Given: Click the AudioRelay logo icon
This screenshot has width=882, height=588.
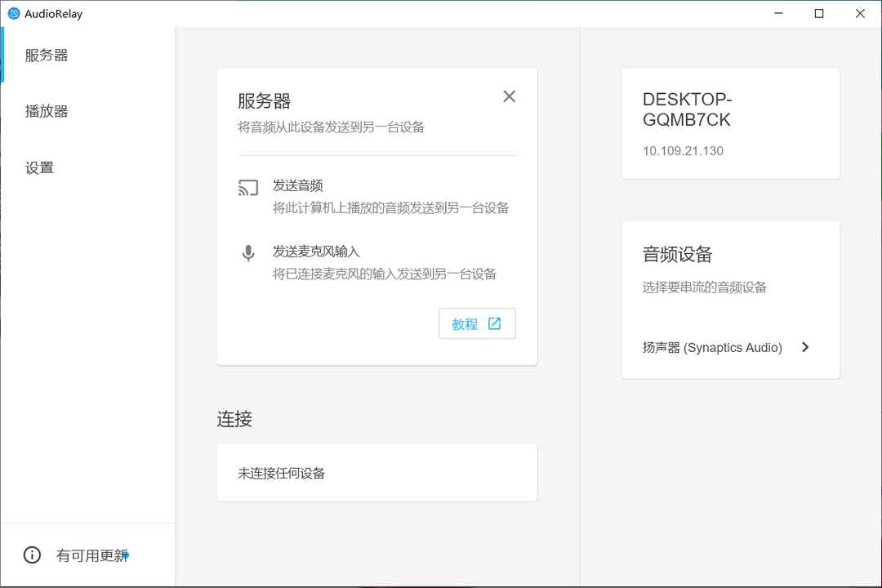Looking at the screenshot, I should tap(13, 13).
